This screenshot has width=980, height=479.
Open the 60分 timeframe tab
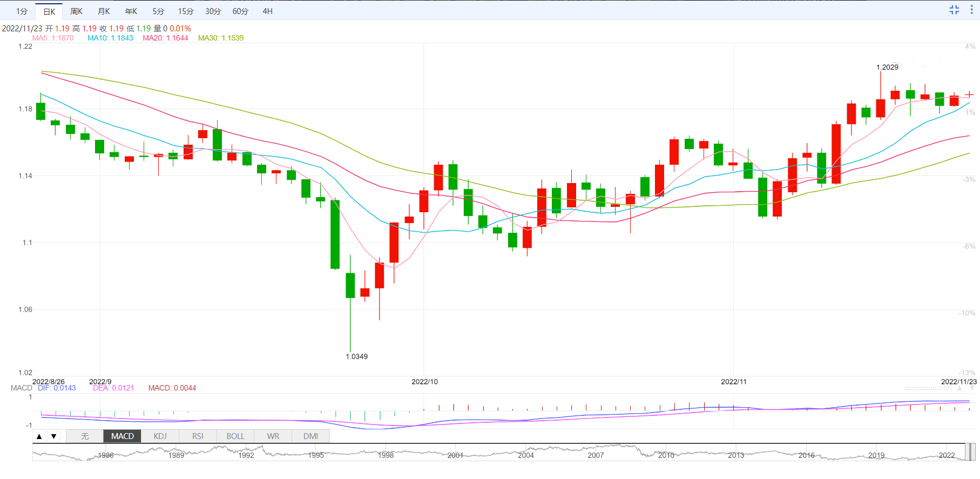click(x=240, y=11)
